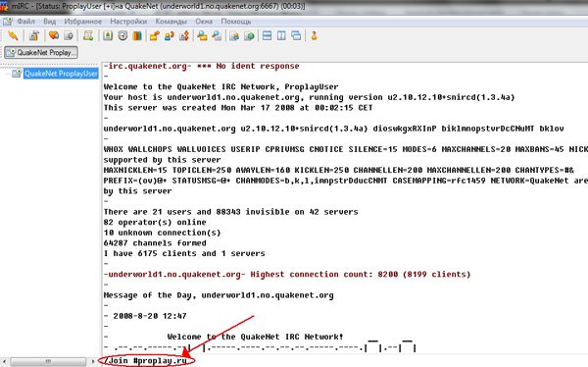
Task: Open the DCC Options icon
Action: pyautogui.click(x=184, y=35)
